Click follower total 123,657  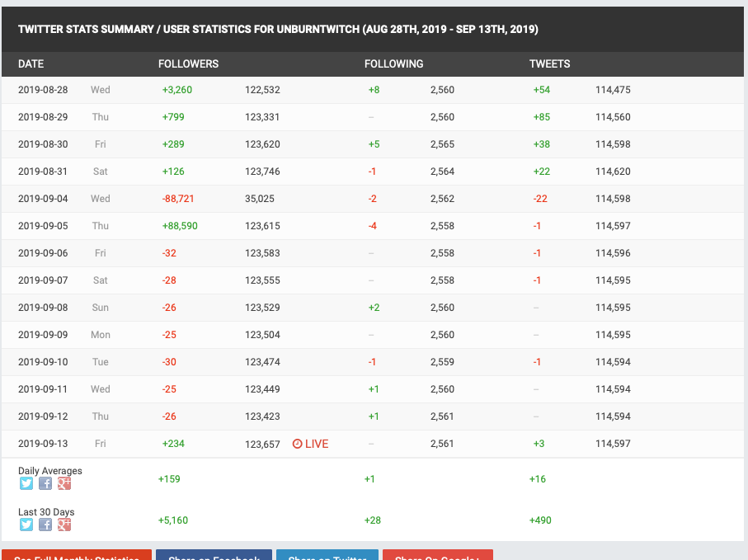(262, 444)
